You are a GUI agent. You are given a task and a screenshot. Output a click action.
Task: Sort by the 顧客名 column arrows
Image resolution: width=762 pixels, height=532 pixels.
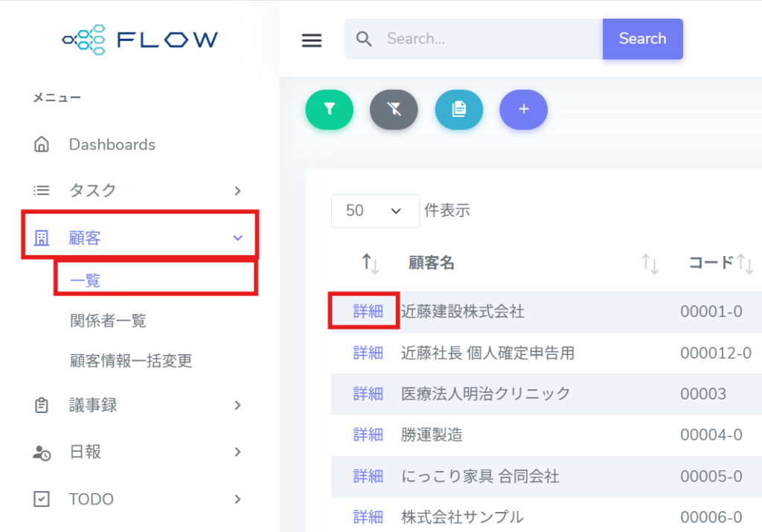coord(650,263)
